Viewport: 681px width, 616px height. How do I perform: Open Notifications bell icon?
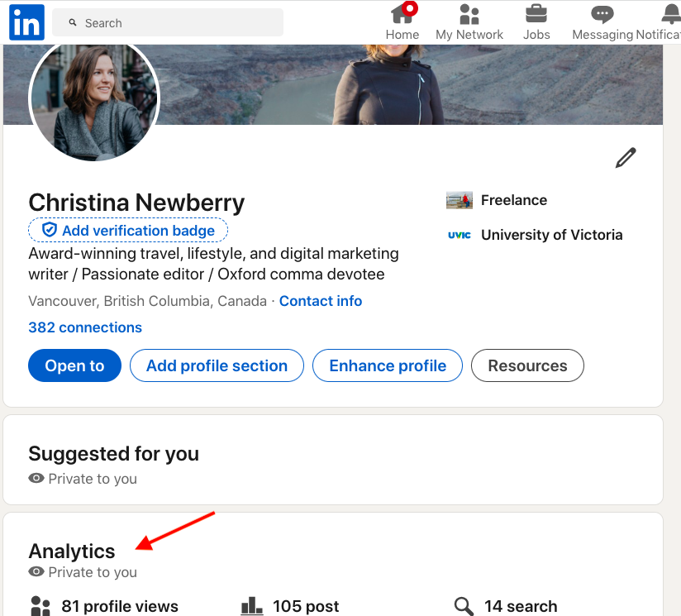[671, 15]
